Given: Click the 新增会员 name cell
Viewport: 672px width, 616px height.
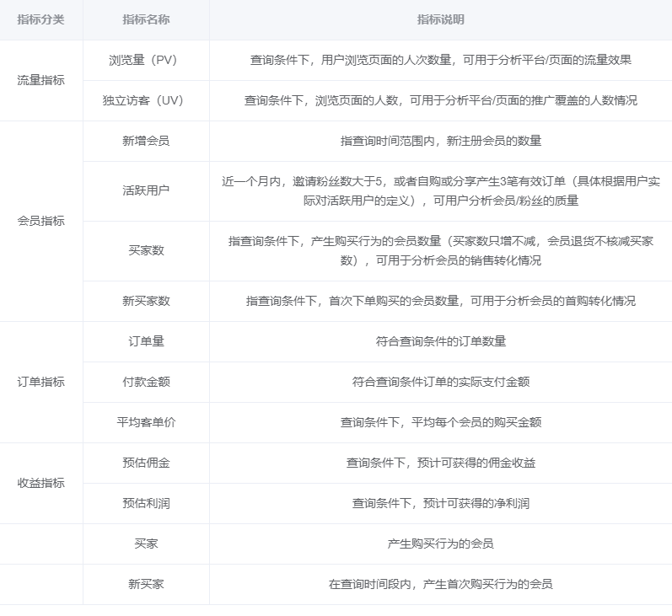Looking at the screenshot, I should click(146, 141).
